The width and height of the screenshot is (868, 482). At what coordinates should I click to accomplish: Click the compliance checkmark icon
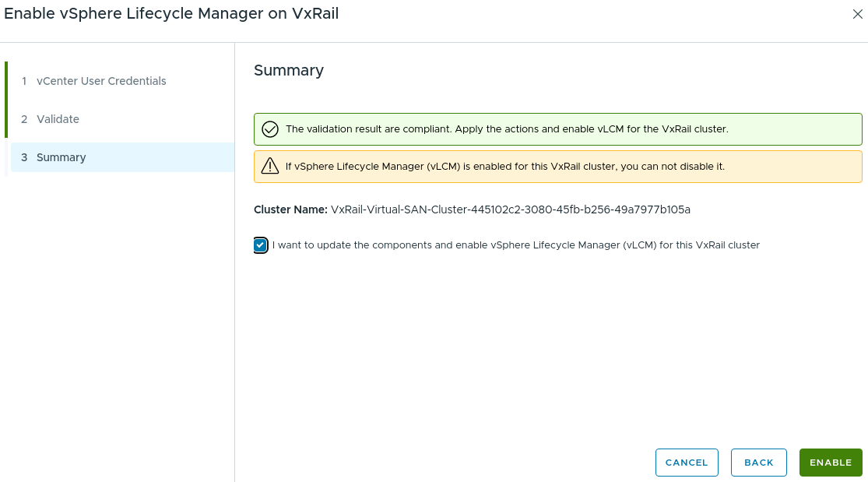[270, 128]
